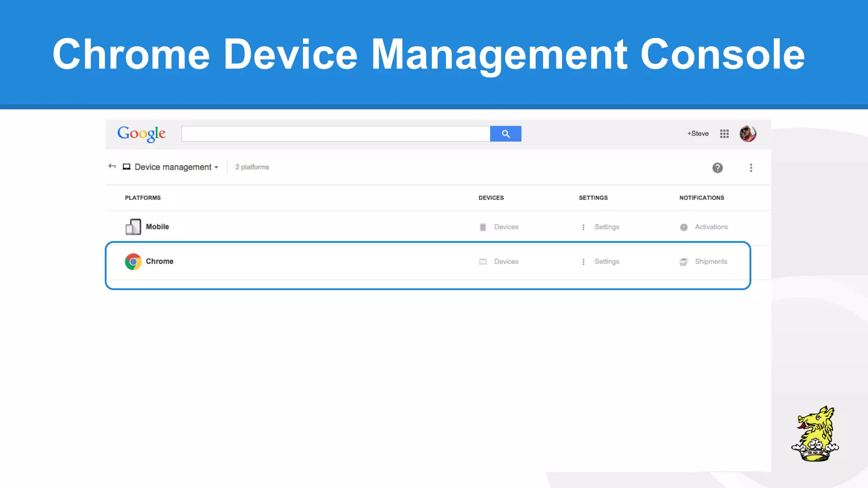This screenshot has height=488, width=868.
Task: Click the '2 platforms' count text
Action: click(x=252, y=167)
